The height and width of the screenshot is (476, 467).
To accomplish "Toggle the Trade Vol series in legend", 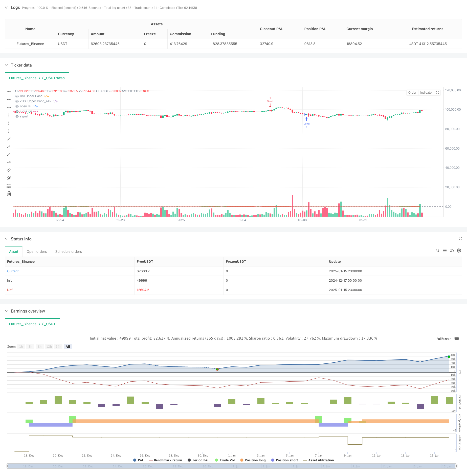I will click(225, 460).
